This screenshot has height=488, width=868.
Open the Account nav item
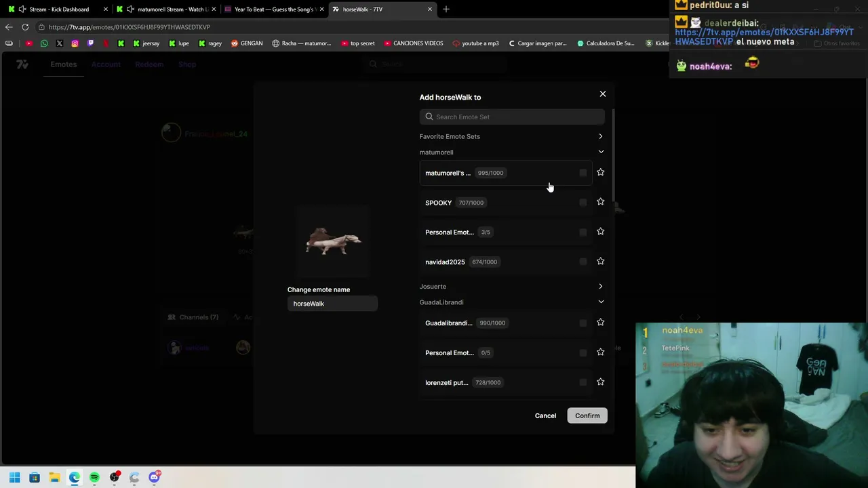(x=106, y=64)
